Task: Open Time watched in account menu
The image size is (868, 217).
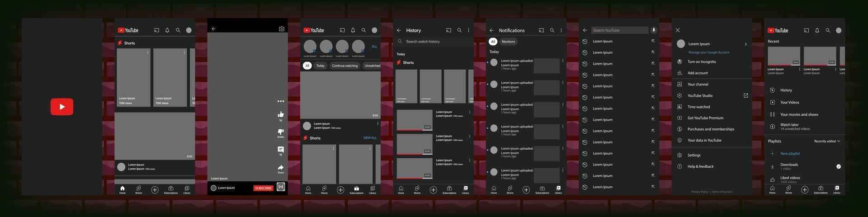Action: coord(699,107)
